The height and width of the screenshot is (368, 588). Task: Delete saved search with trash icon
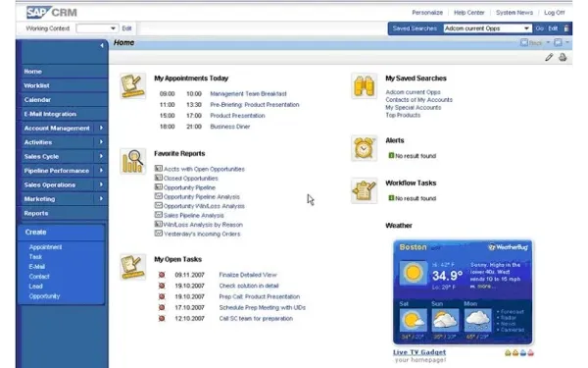click(566, 28)
